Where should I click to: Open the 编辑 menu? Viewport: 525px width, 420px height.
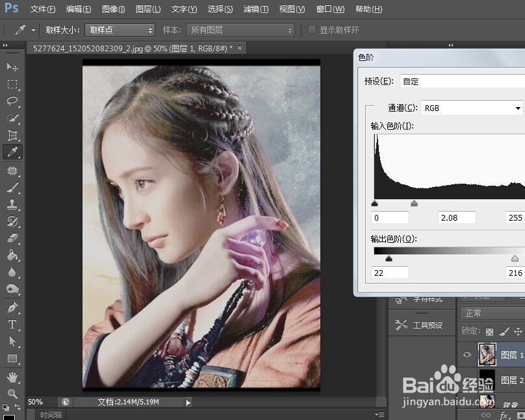[x=79, y=9]
